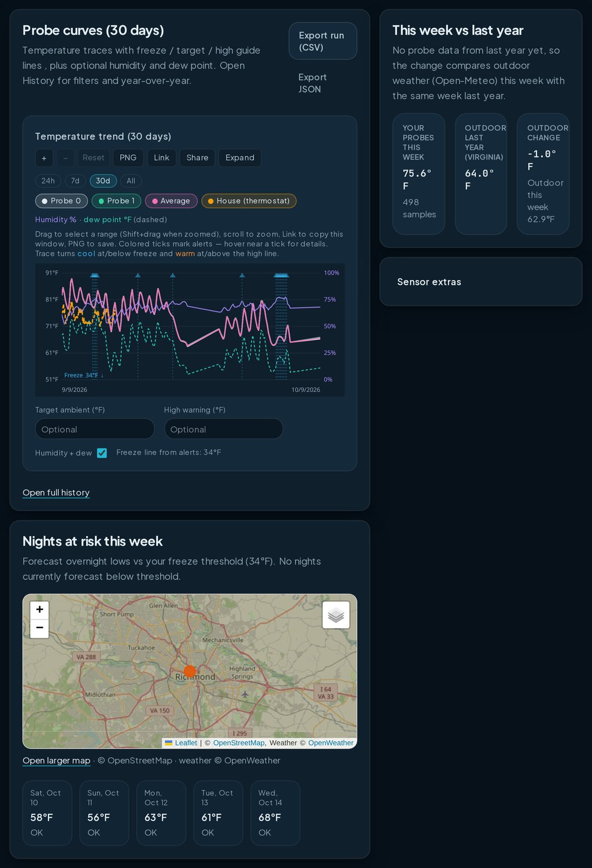Image resolution: width=592 pixels, height=868 pixels.
Task: Toggle House (thermostat) series visibility
Action: point(249,201)
